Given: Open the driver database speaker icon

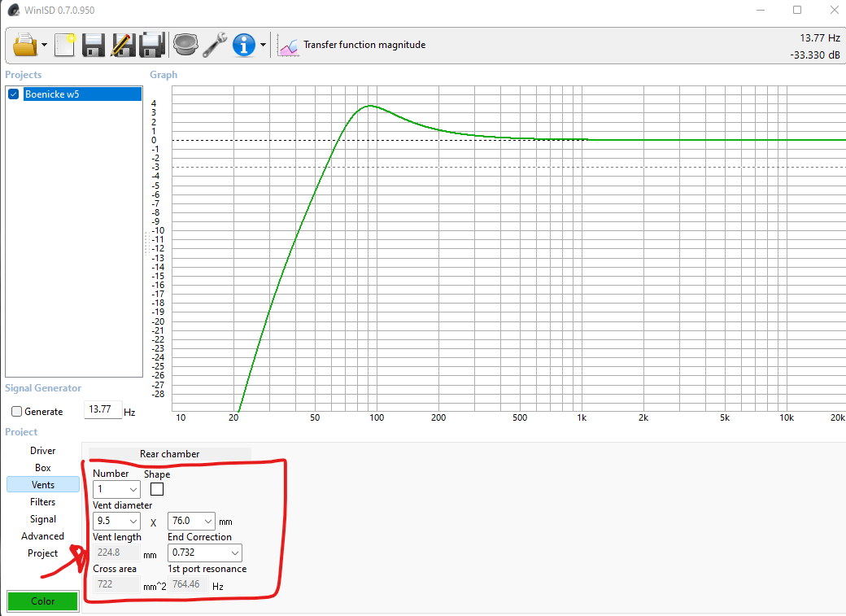Looking at the screenshot, I should pyautogui.click(x=185, y=45).
